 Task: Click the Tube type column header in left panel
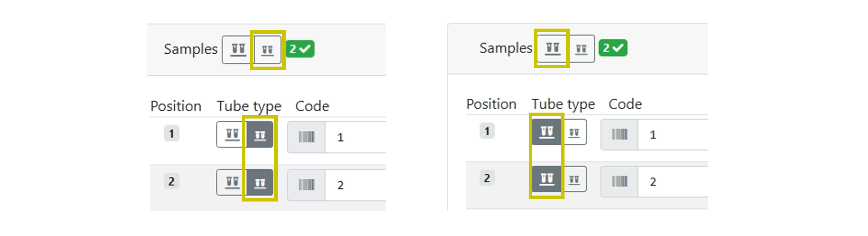click(x=249, y=106)
